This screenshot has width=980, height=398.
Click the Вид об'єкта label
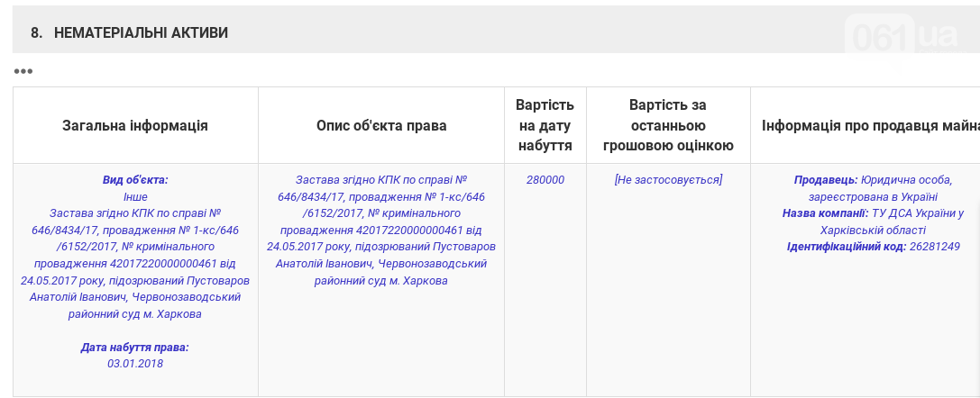click(135, 180)
